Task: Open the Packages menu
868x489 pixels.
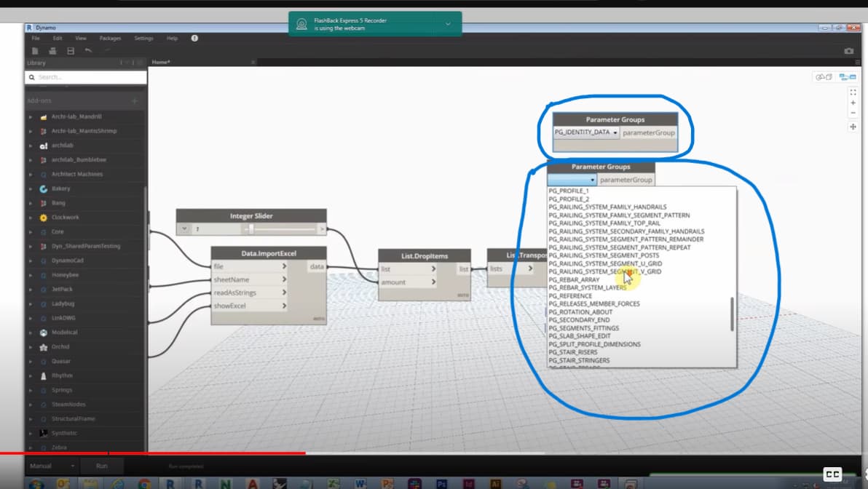Action: pyautogui.click(x=110, y=38)
